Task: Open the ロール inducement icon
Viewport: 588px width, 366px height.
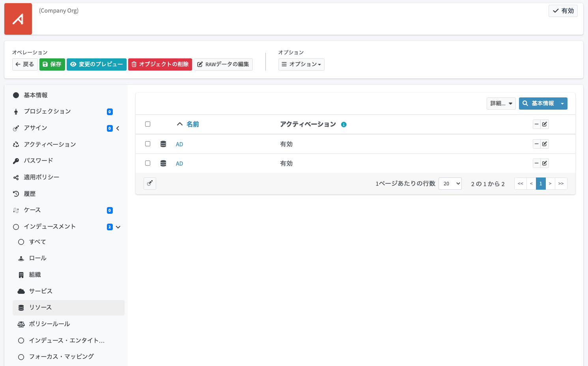Action: coord(21,258)
